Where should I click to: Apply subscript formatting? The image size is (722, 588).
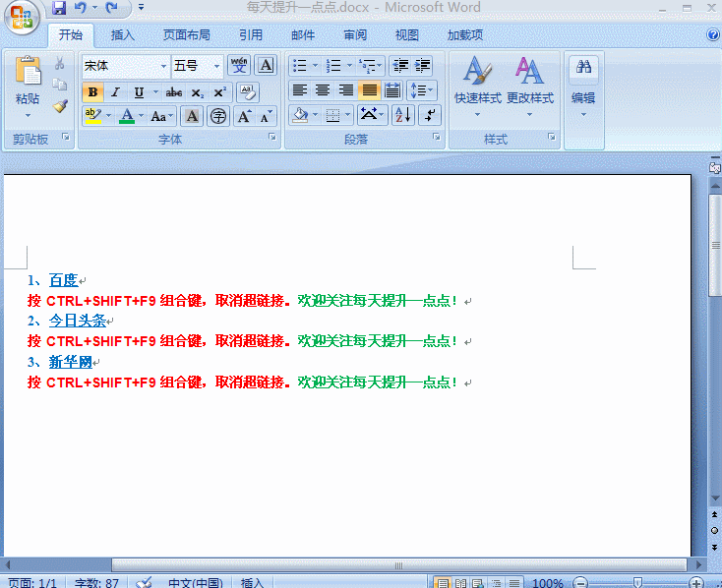(197, 92)
